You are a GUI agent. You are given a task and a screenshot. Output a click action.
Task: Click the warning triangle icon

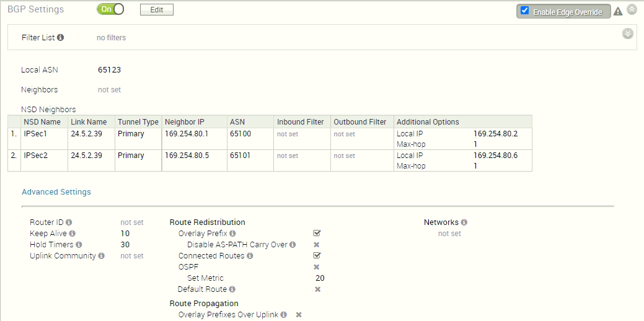pos(618,11)
